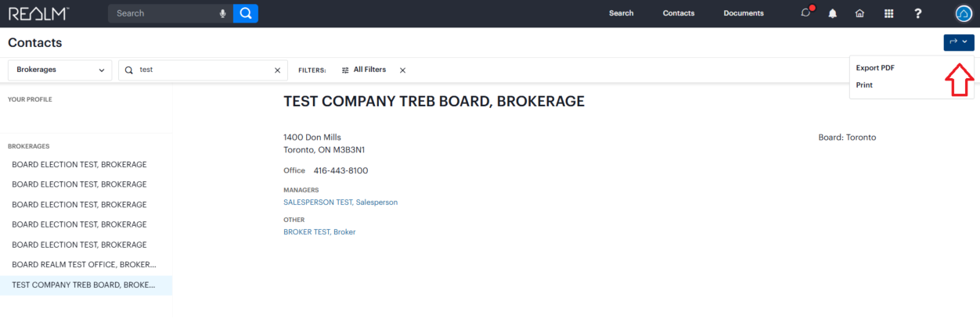
Task: Open the notifications bell
Action: point(833,13)
